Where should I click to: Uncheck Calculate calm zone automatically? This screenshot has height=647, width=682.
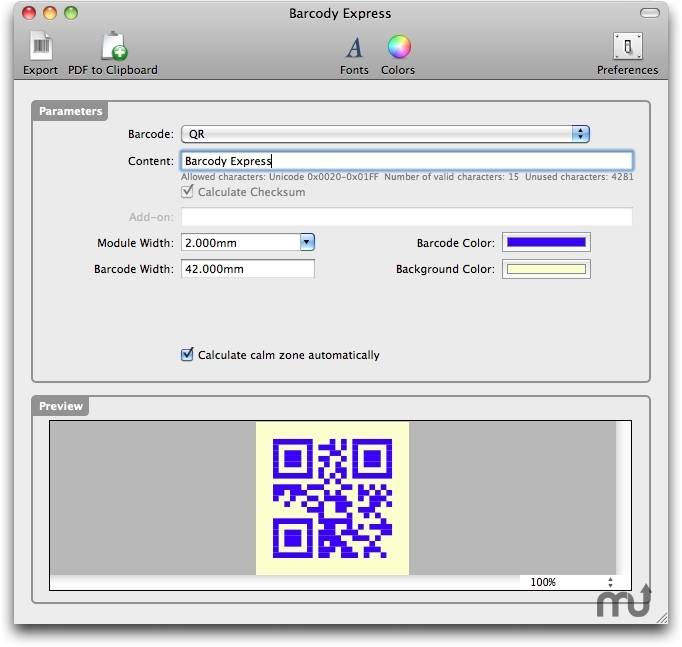[187, 354]
